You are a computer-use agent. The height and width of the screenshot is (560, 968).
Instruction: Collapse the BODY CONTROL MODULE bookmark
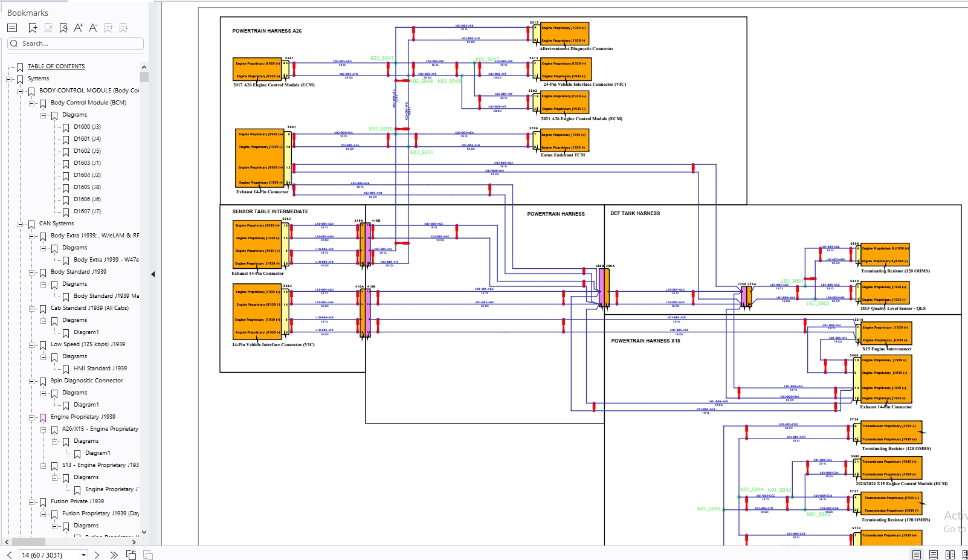(x=20, y=90)
